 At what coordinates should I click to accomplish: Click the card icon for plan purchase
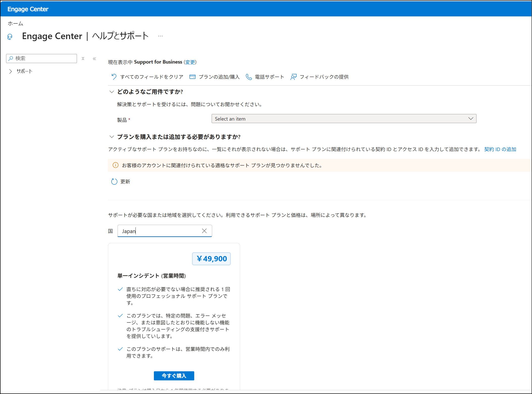[192, 77]
